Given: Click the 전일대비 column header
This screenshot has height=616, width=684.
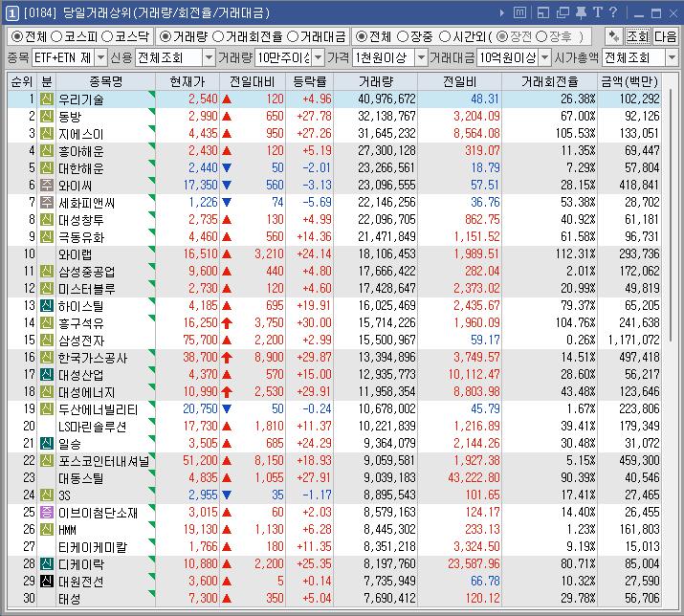Looking at the screenshot, I should 253,81.
